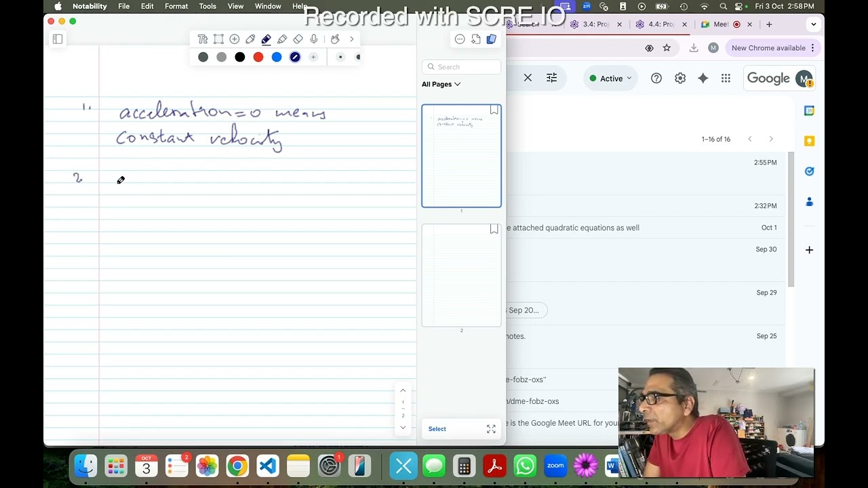Focus the page Search field
This screenshot has height=488, width=868.
pos(461,67)
